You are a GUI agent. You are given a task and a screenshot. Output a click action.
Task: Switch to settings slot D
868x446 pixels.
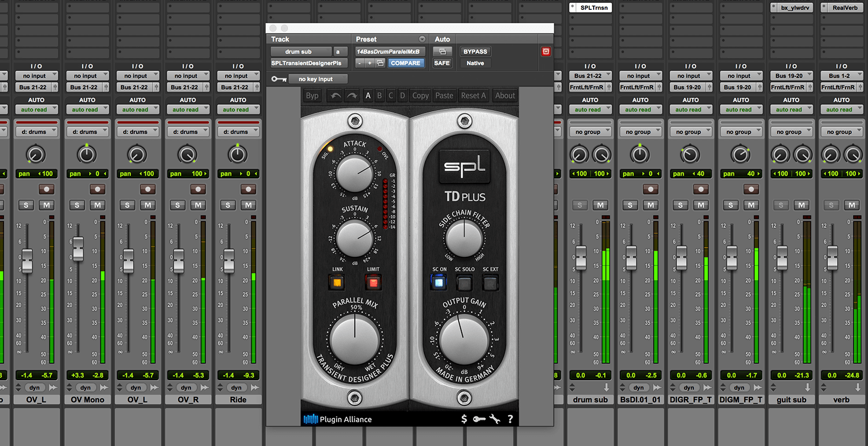point(403,96)
